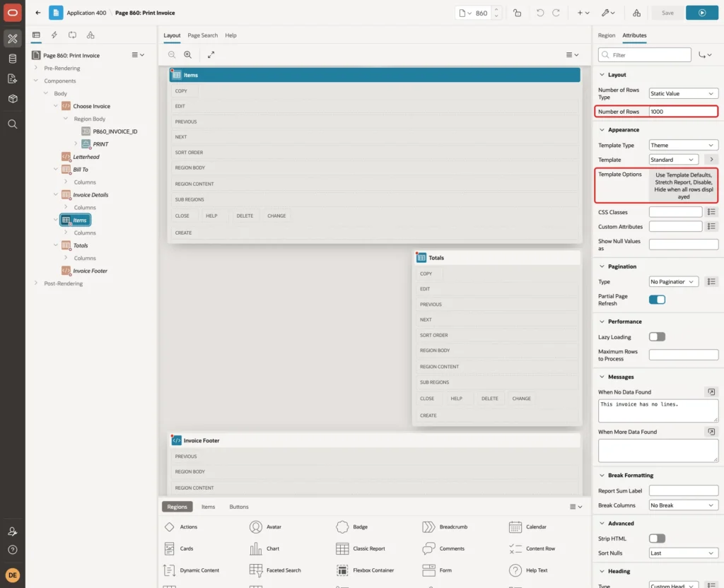Zoom out the layout view
This screenshot has width=724, height=588.
pos(172,54)
